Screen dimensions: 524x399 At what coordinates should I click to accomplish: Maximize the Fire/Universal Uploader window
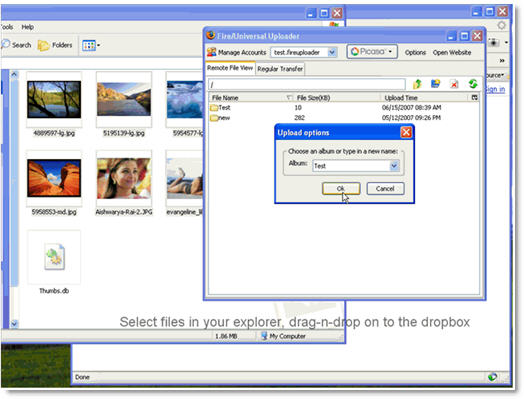[x=464, y=36]
